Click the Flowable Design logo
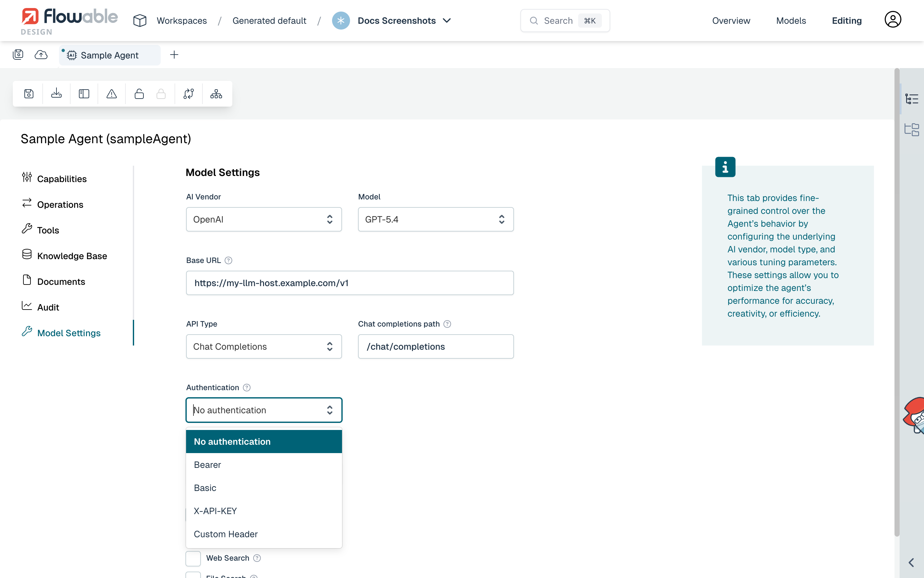 [x=69, y=21]
